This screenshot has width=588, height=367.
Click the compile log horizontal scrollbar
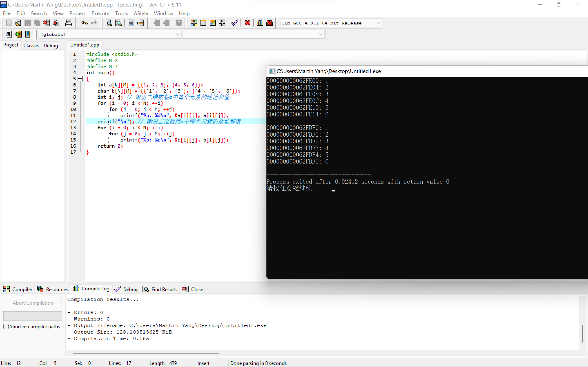pos(146,353)
